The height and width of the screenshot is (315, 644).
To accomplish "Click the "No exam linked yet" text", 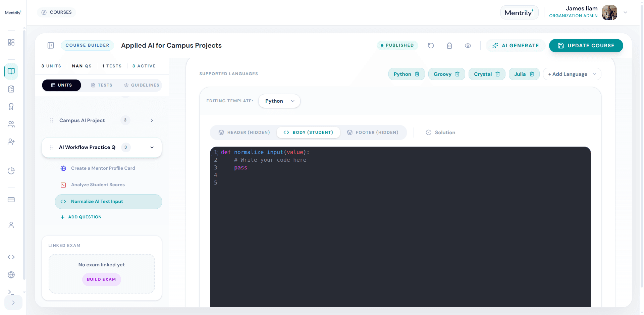I will [102, 265].
